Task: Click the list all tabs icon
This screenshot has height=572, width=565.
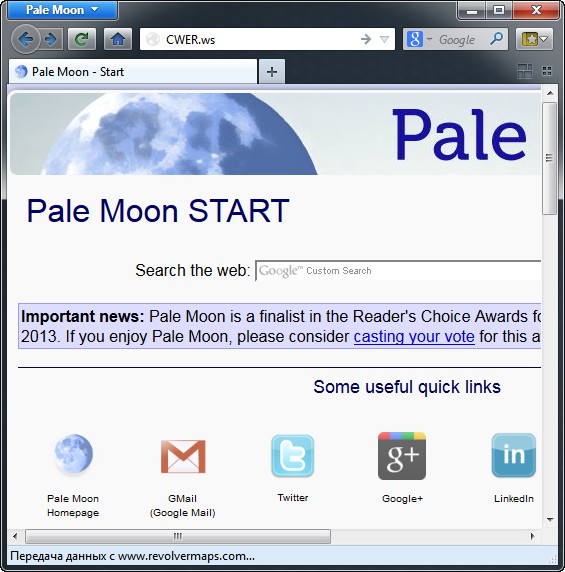Action: point(547,71)
